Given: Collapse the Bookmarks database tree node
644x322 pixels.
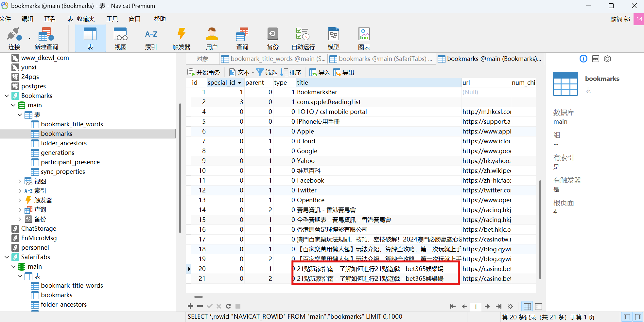Looking at the screenshot, I should click(7, 96).
